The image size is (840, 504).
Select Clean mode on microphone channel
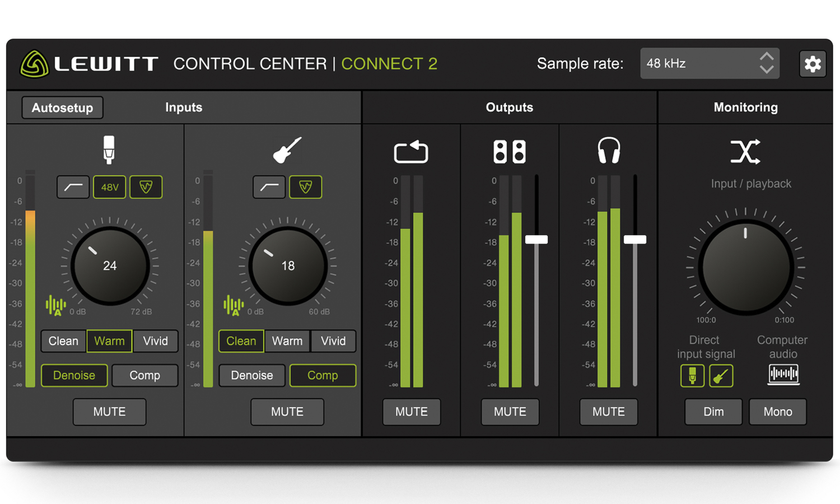click(x=63, y=341)
